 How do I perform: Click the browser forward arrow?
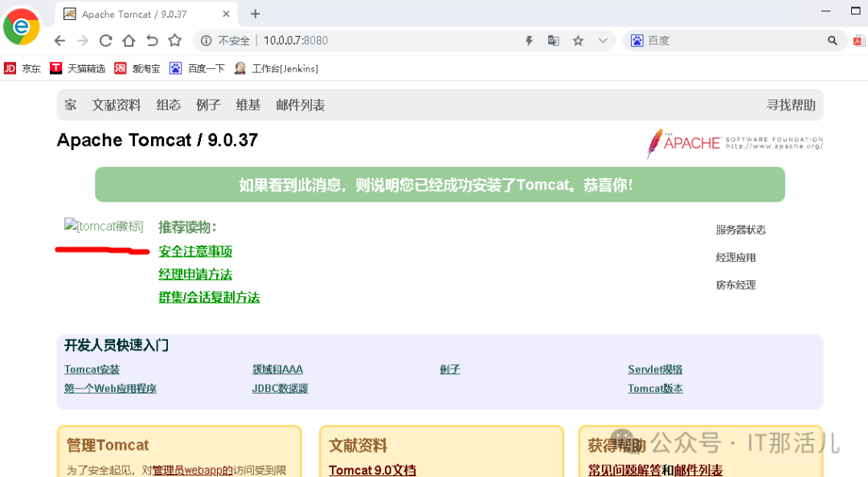[x=83, y=40]
